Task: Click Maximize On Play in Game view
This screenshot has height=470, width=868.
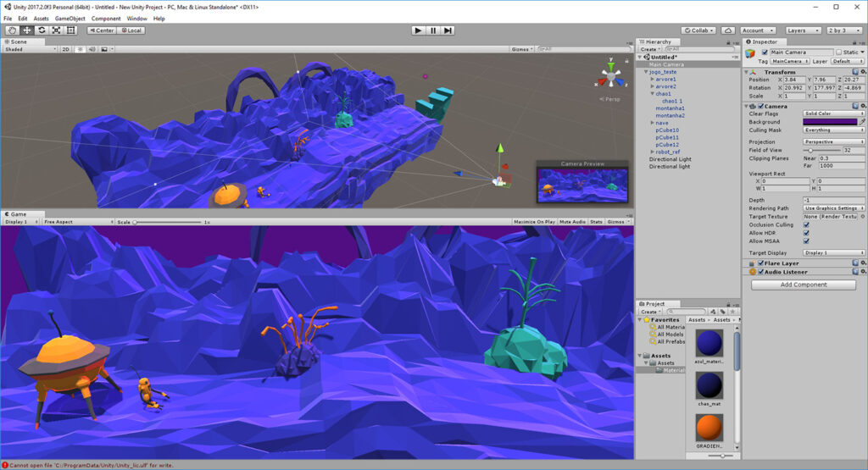Action: click(534, 222)
